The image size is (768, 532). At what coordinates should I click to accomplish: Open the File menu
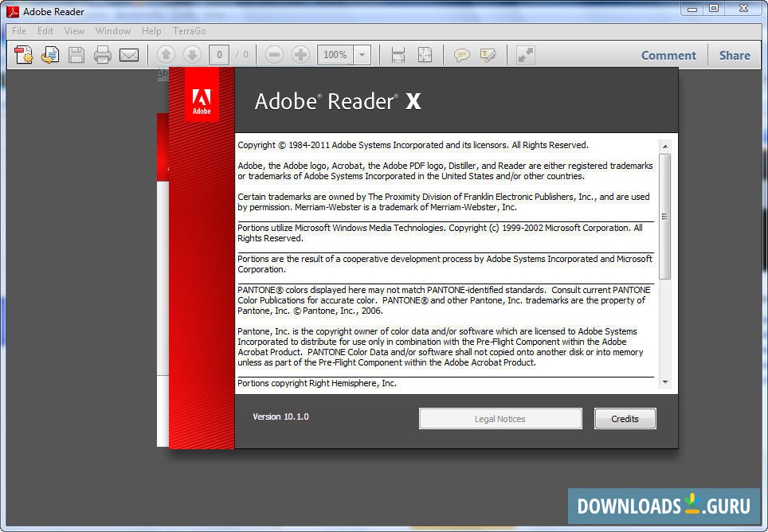coord(19,31)
